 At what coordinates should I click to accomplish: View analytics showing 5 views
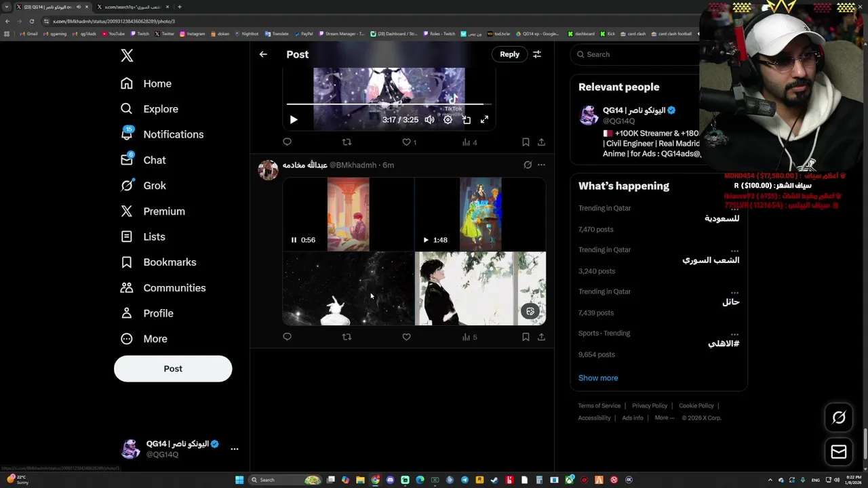pyautogui.click(x=469, y=337)
